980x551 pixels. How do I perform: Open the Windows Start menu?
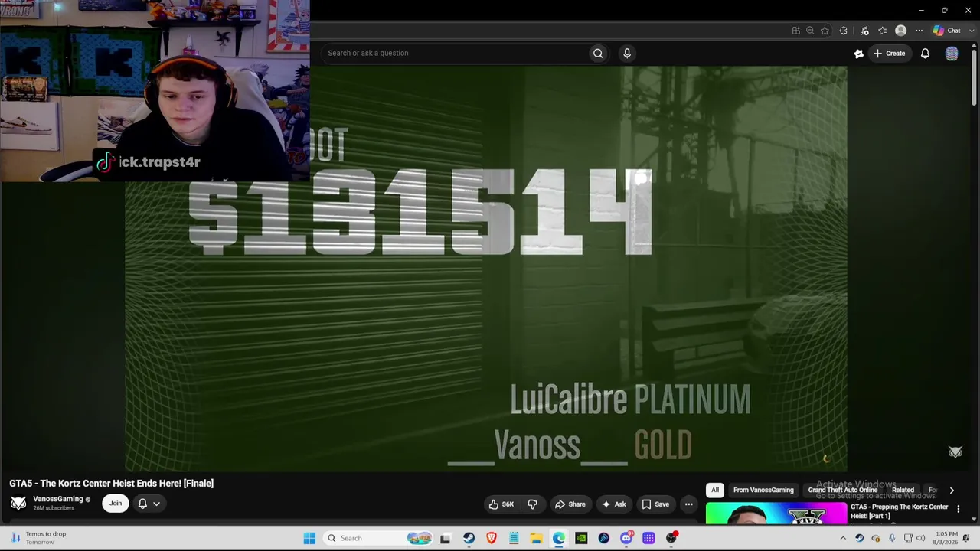309,538
